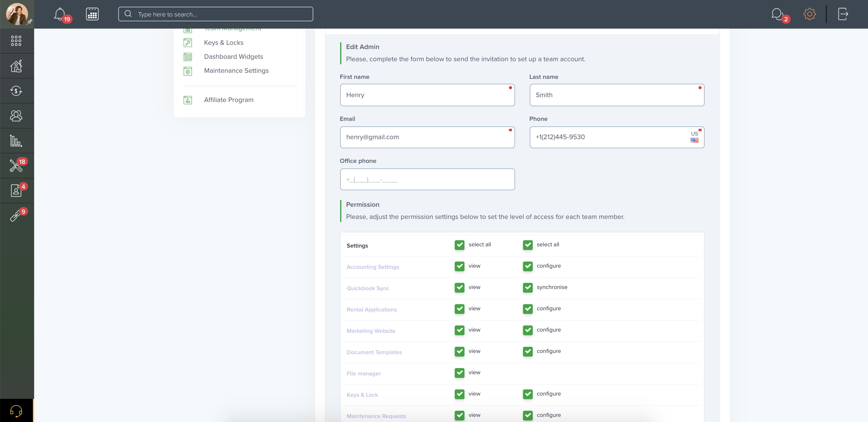Click the Keys & Lock permission label
The height and width of the screenshot is (422, 868).
pos(362,395)
